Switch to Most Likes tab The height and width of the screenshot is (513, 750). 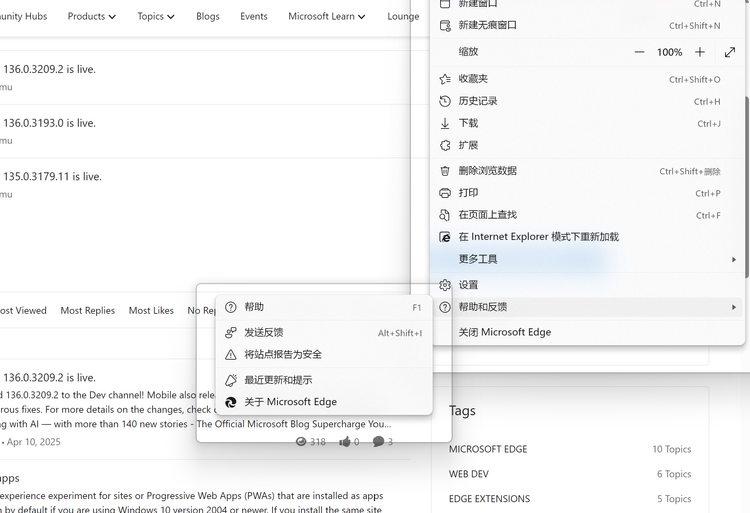pos(151,311)
